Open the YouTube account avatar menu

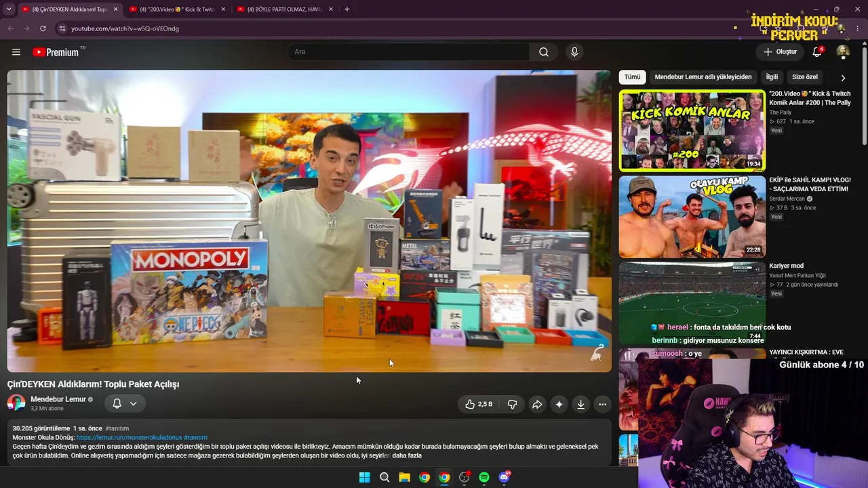tap(843, 52)
